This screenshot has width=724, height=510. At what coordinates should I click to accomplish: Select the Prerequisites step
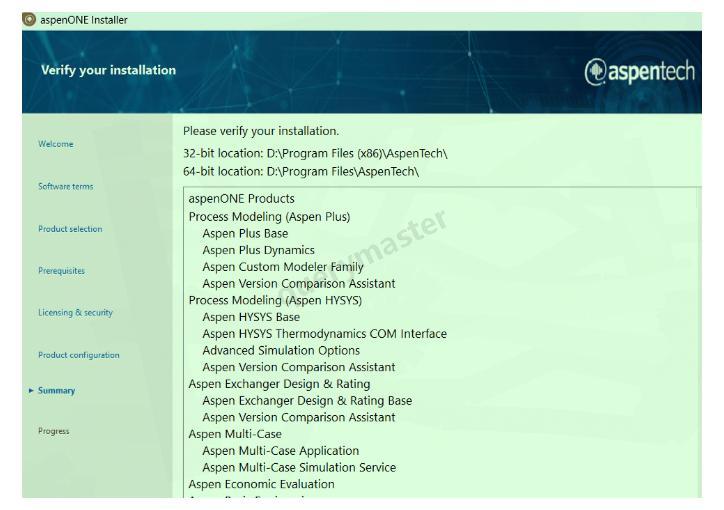(61, 271)
